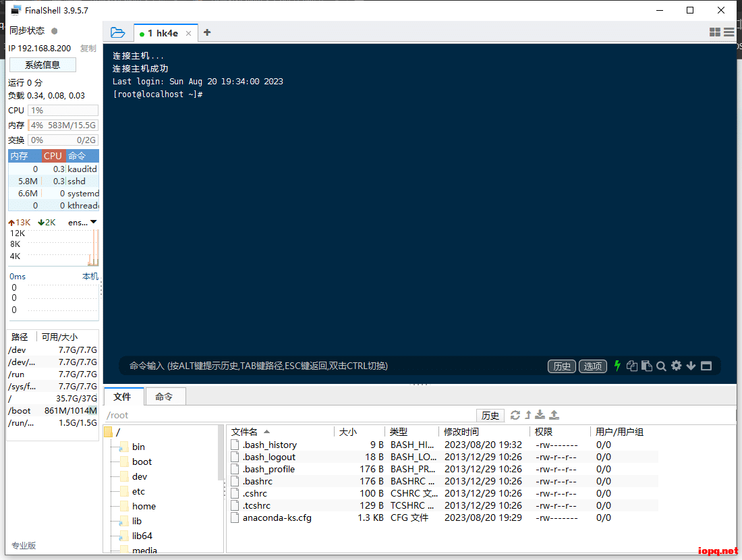Select the anaconda-ks.cfg file
Screen dimensions: 742x560
277,517
